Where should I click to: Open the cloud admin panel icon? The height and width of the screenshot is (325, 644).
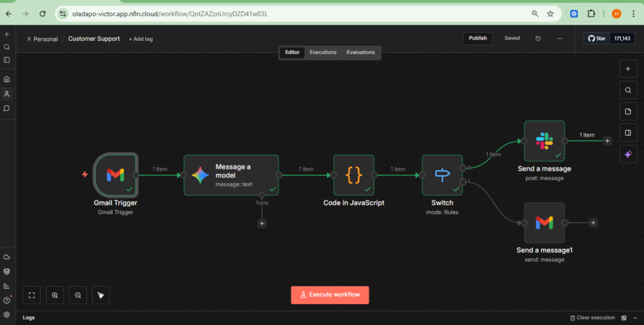tap(6, 257)
